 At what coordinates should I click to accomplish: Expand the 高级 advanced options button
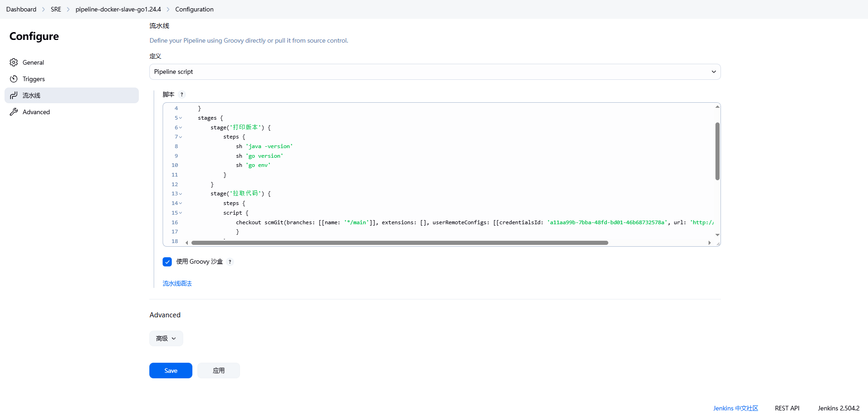click(166, 338)
